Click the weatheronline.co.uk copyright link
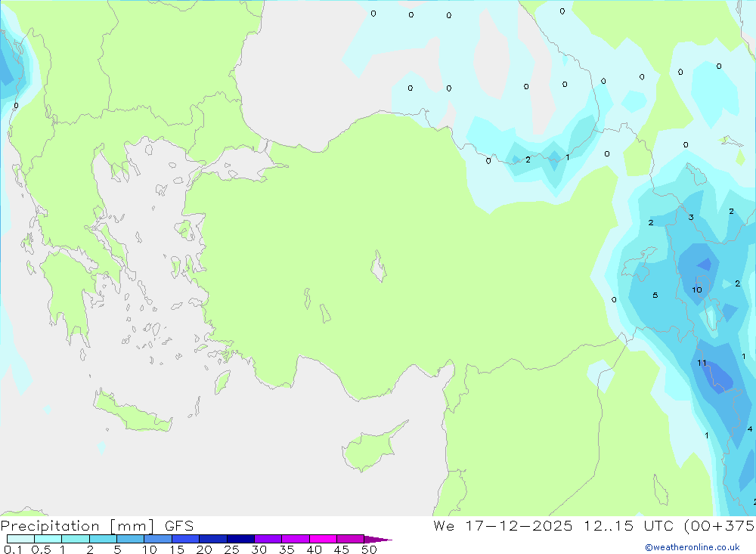The width and height of the screenshot is (756, 554). (x=692, y=547)
